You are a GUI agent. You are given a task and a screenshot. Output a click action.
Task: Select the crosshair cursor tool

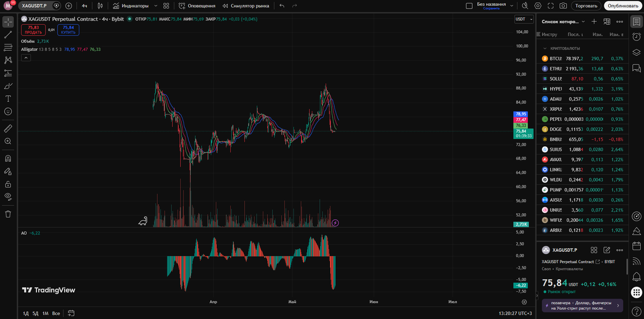(x=8, y=22)
